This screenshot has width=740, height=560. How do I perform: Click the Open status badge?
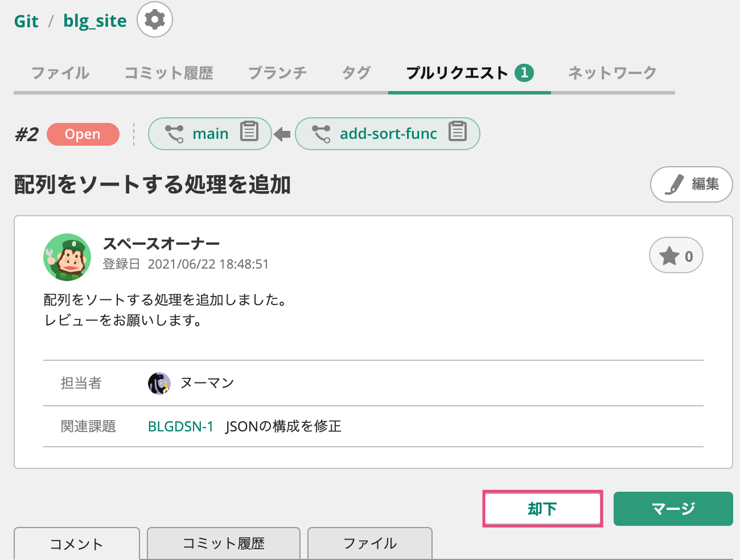click(83, 134)
